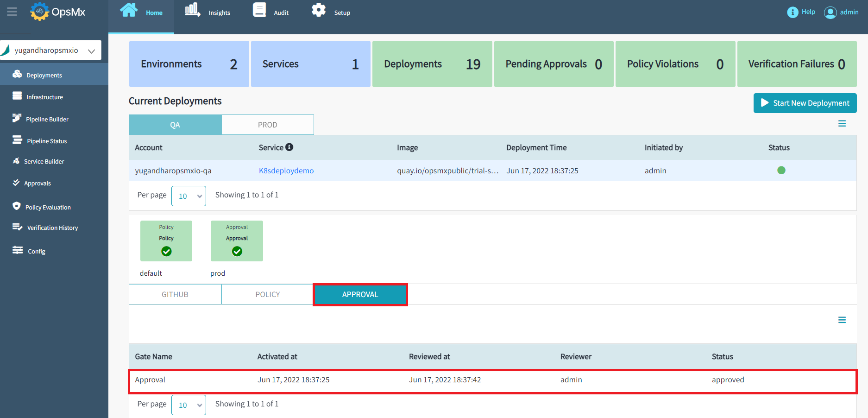Open the Insights chart icon
868x418 pixels.
(x=192, y=10)
